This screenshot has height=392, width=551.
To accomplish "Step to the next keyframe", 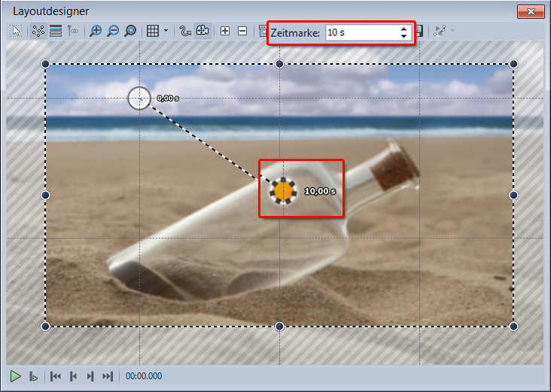I will (x=90, y=376).
